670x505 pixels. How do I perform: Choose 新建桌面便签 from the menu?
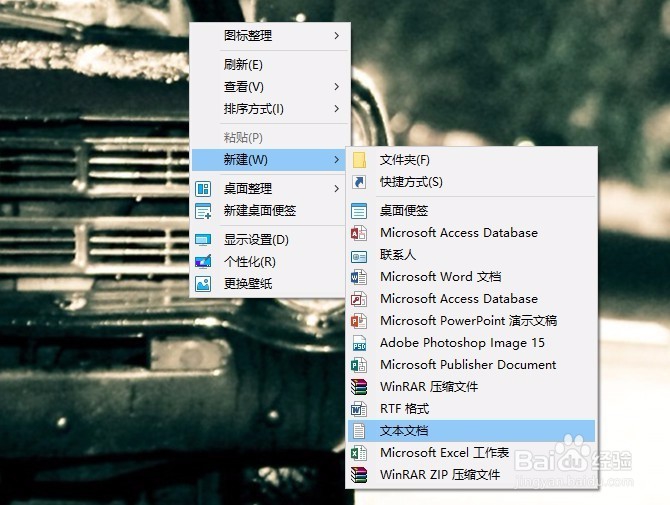pos(270,211)
